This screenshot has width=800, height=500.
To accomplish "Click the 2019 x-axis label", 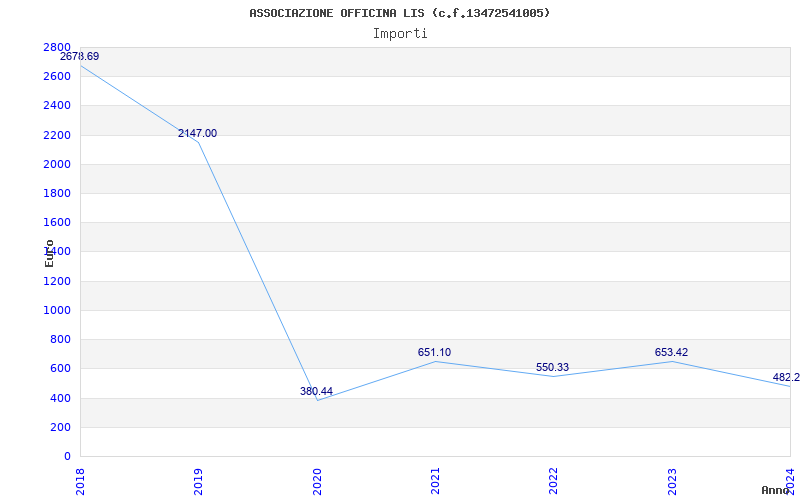I will click(x=198, y=482).
